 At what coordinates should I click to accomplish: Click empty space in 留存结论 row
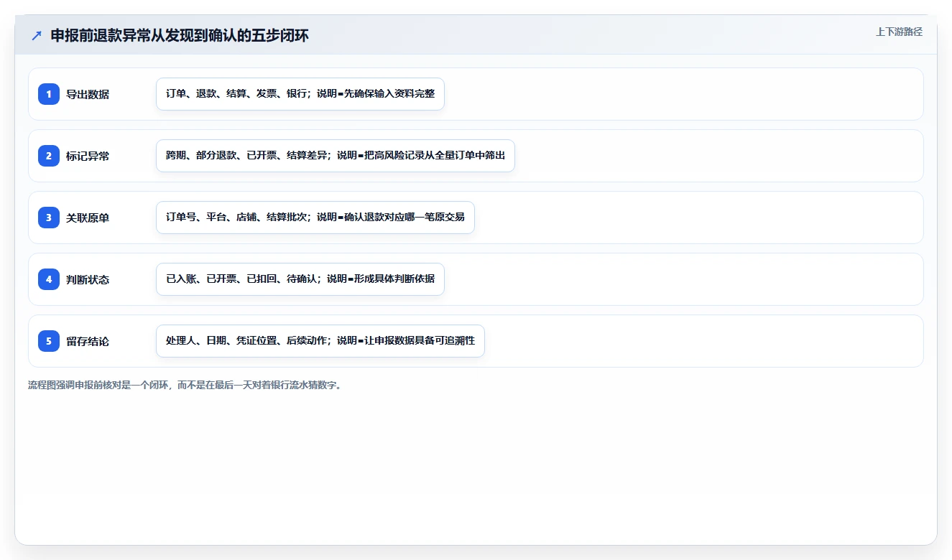(704, 341)
